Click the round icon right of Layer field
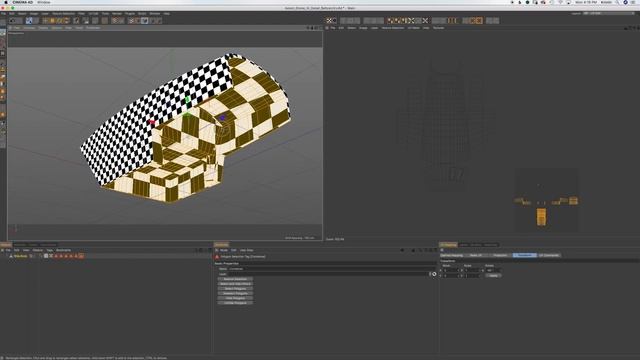The height and width of the screenshot is (360, 640). (x=434, y=274)
